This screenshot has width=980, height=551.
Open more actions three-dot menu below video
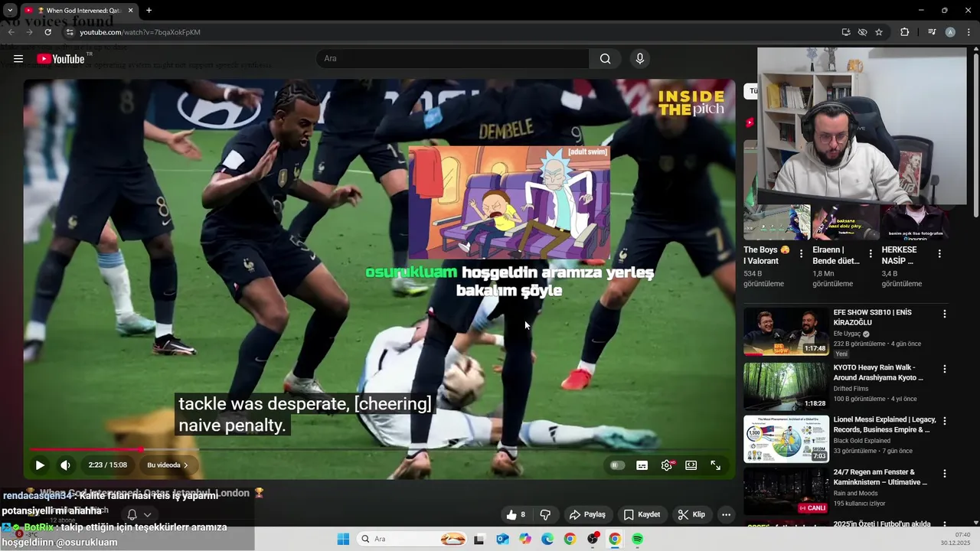pyautogui.click(x=726, y=514)
